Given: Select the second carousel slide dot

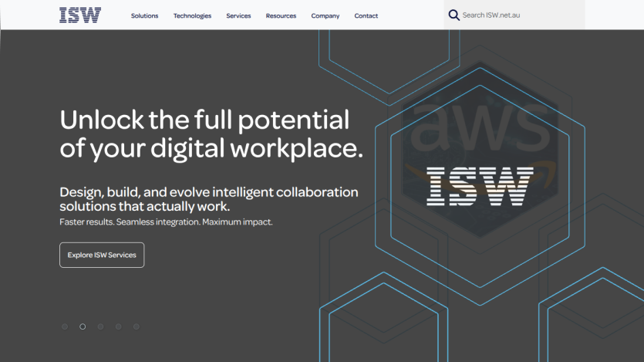Looking at the screenshot, I should click(83, 326).
